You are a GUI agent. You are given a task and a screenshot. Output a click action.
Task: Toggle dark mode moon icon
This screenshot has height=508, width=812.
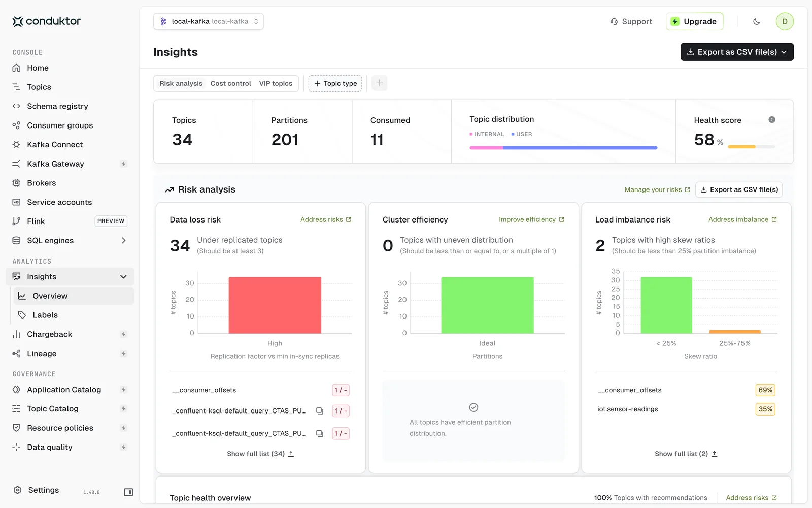point(757,21)
